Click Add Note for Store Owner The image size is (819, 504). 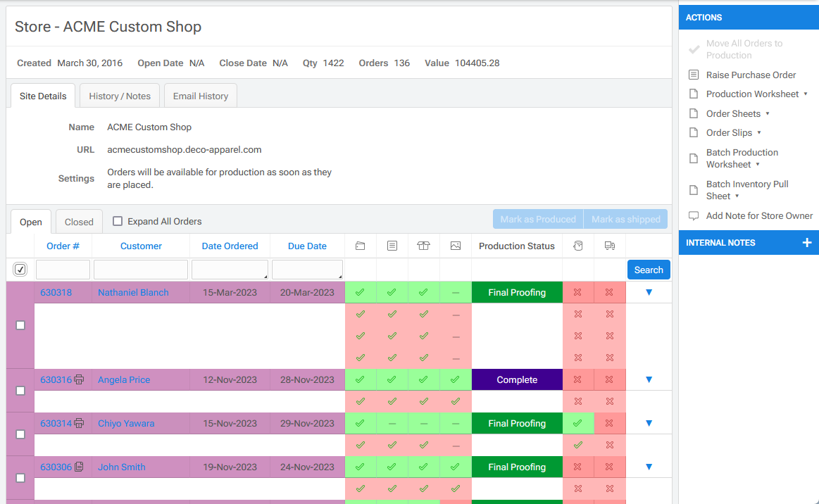pos(759,215)
